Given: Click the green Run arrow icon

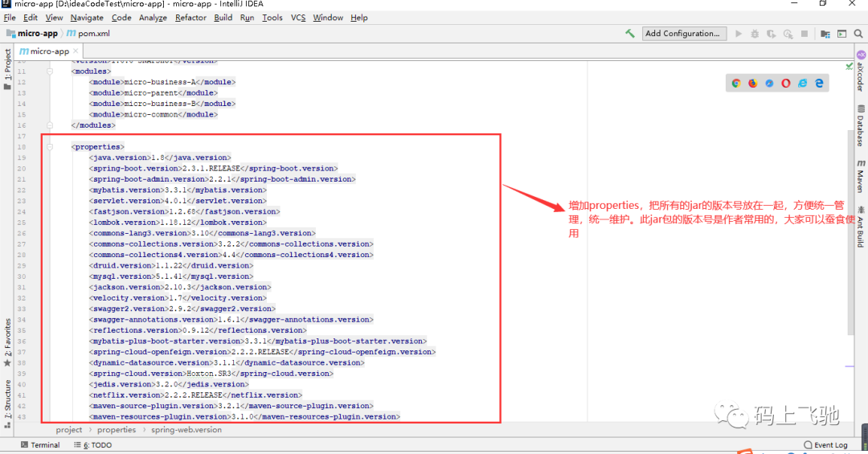Looking at the screenshot, I should [739, 34].
